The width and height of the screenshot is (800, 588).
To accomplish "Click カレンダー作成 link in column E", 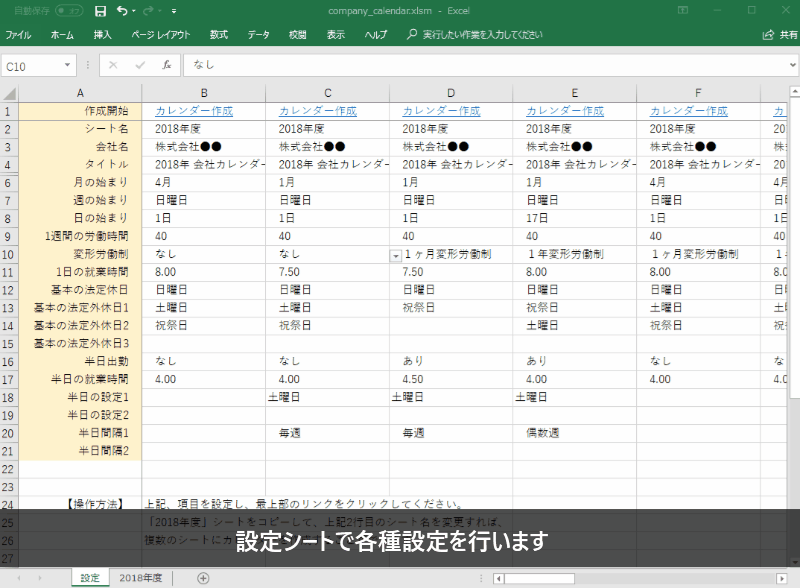I will pyautogui.click(x=565, y=111).
